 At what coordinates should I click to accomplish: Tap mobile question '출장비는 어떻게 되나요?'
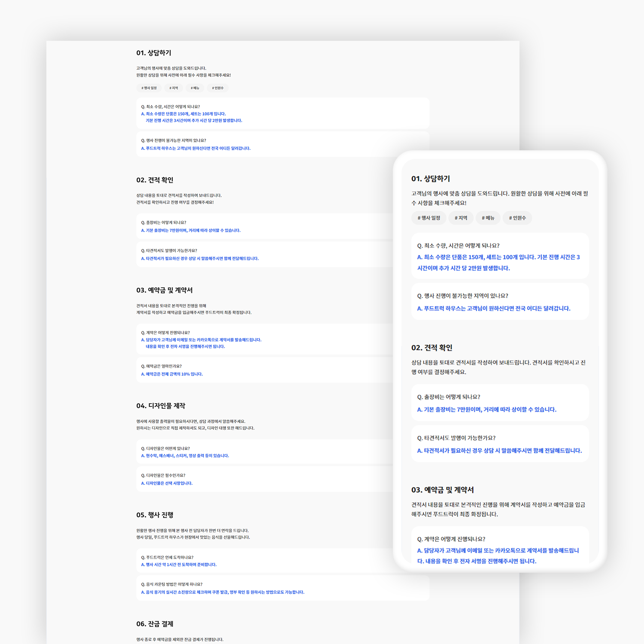click(x=449, y=397)
